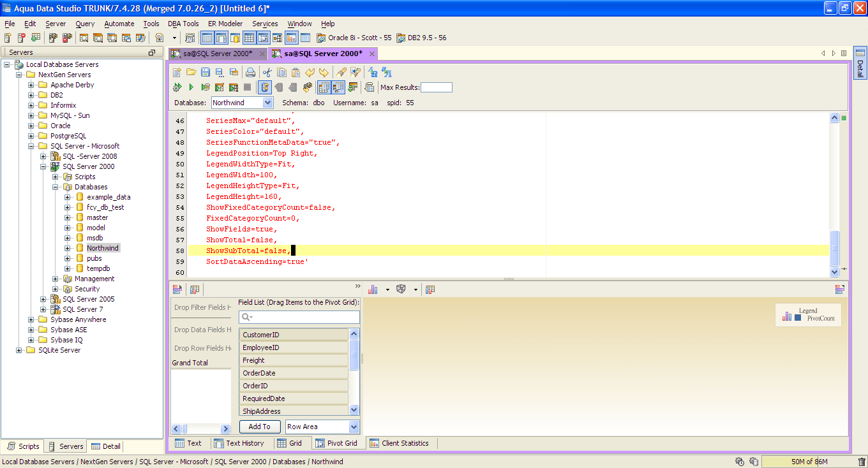Click the memory usage 50M of 86M bar
This screenshot has width=868, height=468.
(x=808, y=462)
